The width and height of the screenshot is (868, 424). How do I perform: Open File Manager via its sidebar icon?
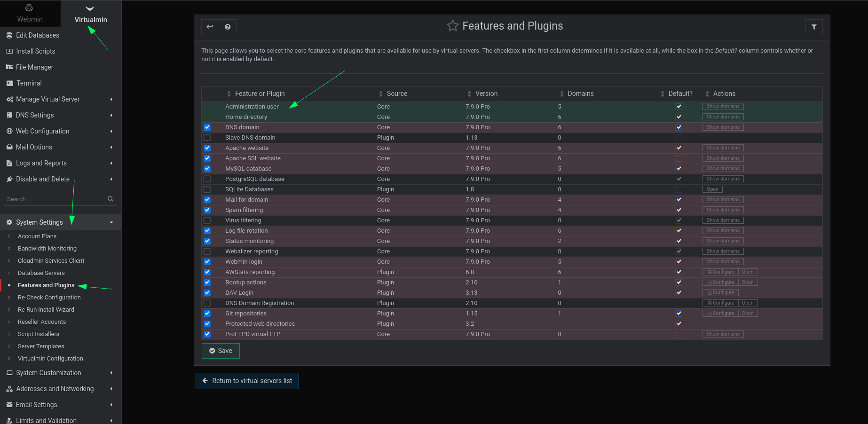(9, 67)
